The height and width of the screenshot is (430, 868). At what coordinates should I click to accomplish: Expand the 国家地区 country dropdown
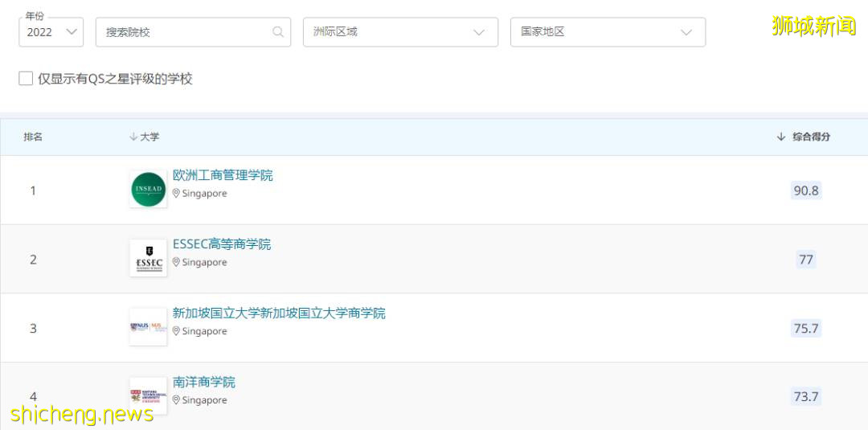pyautogui.click(x=608, y=32)
